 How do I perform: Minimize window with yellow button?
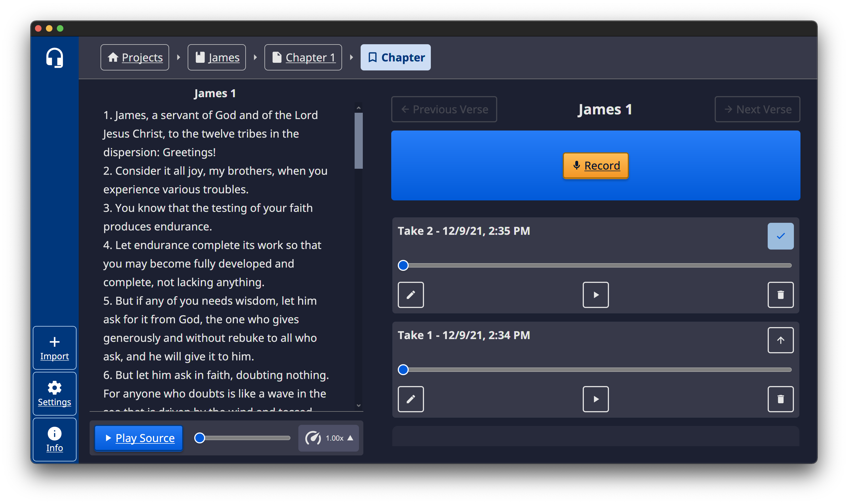tap(49, 28)
